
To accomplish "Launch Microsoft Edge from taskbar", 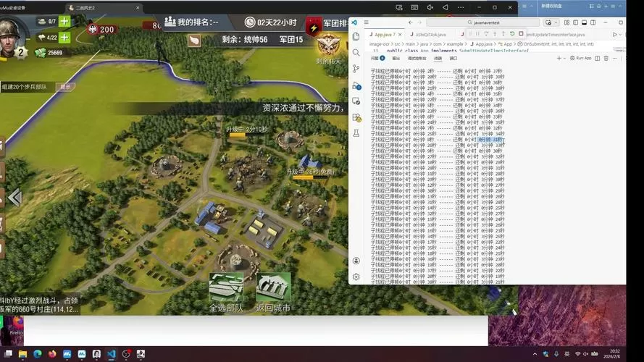I will [x=38, y=354].
